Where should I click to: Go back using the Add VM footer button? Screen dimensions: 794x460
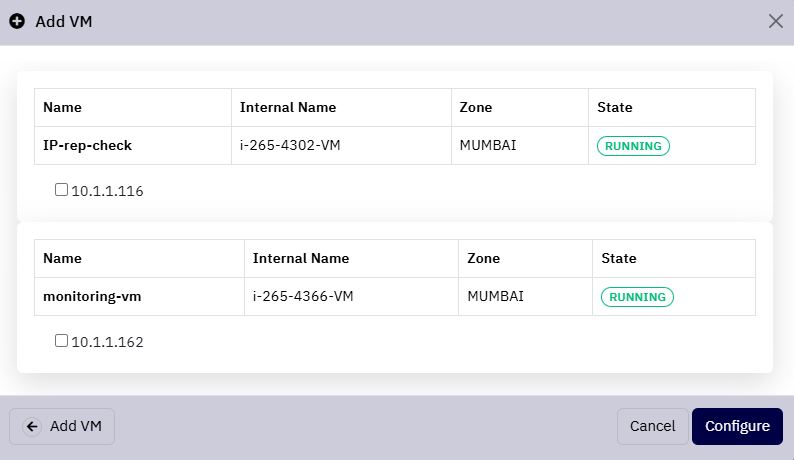[x=62, y=427]
